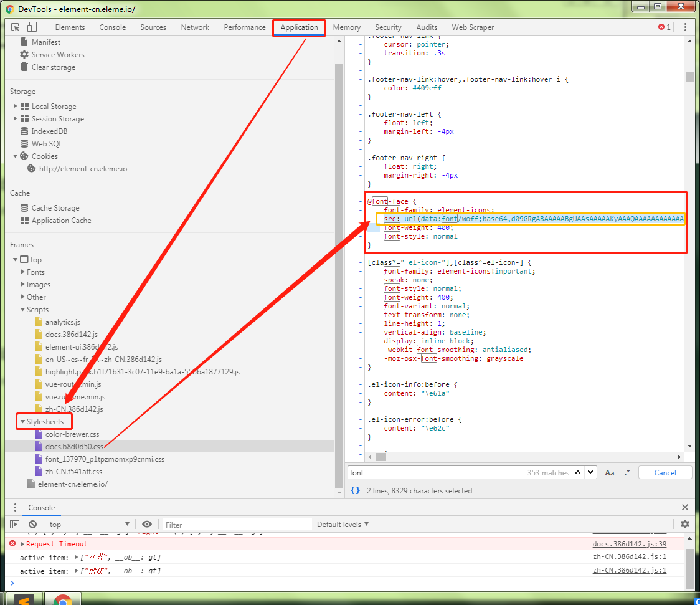This screenshot has width=700, height=605.
Task: Toggle regex search option
Action: pyautogui.click(x=627, y=472)
